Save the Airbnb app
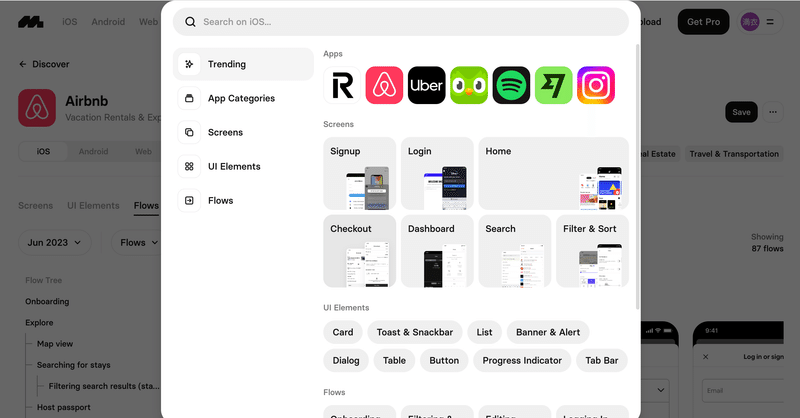Viewport: 800px width, 418px height. tap(741, 112)
